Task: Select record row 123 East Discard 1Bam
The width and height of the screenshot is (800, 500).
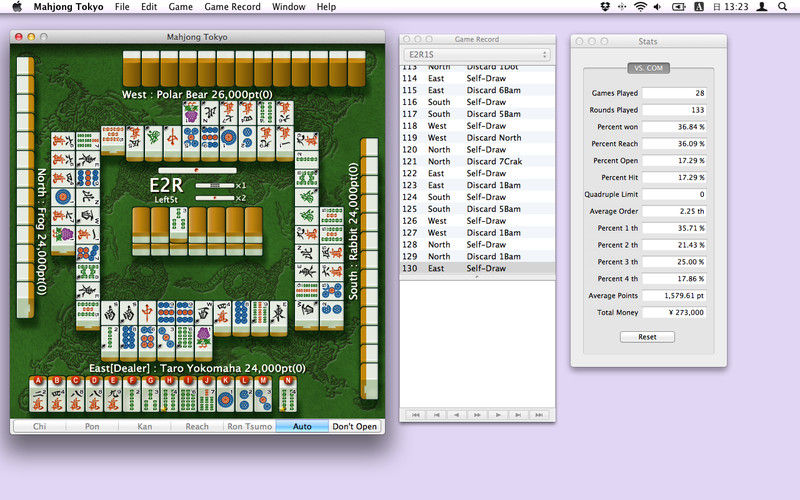Action: click(477, 185)
